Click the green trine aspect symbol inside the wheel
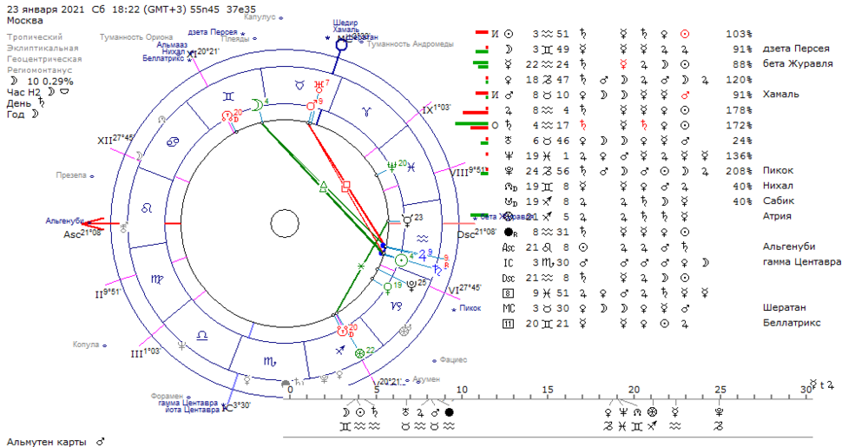The width and height of the screenshot is (868, 447). point(323,187)
